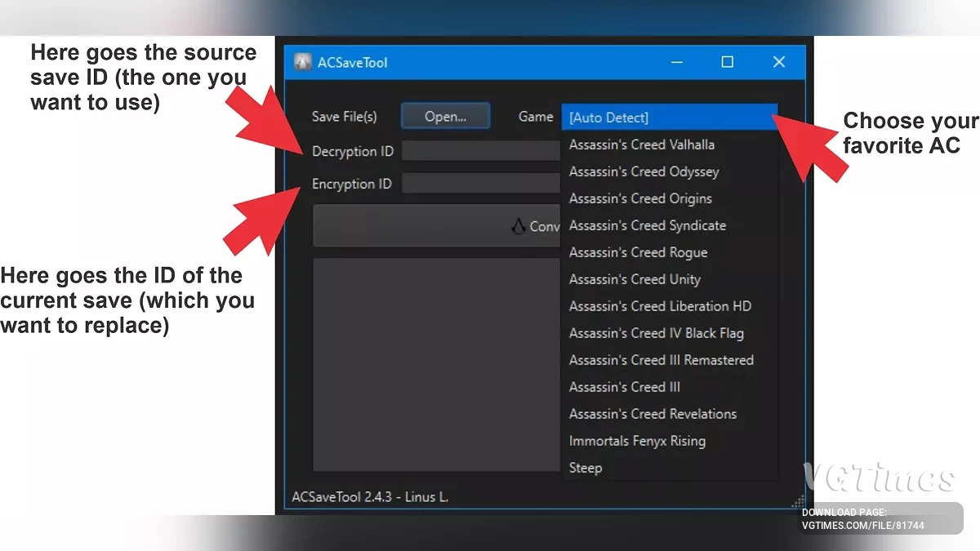Select Immortals Fenyx Rising from the list
980x551 pixels.
637,441
